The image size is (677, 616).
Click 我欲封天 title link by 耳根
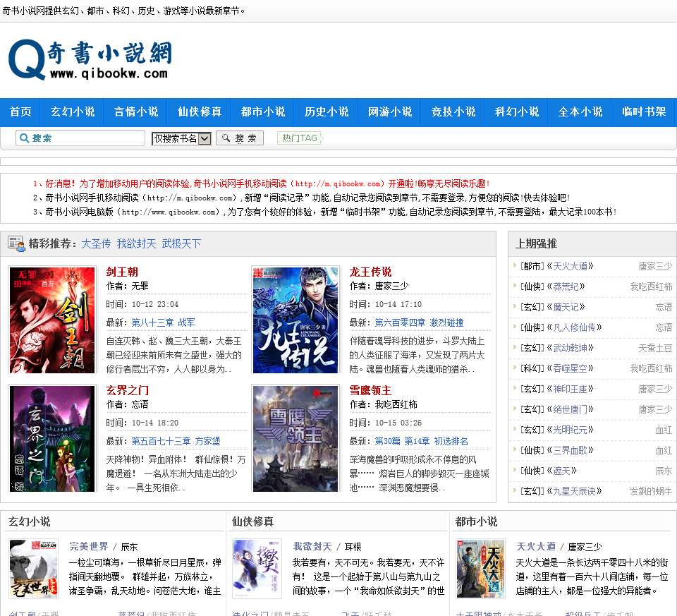[312, 546]
